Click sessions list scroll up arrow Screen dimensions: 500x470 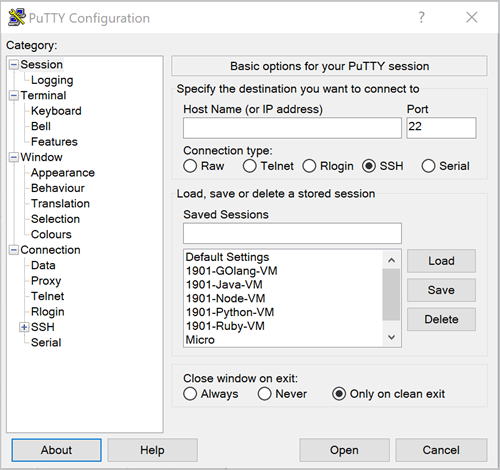[392, 260]
